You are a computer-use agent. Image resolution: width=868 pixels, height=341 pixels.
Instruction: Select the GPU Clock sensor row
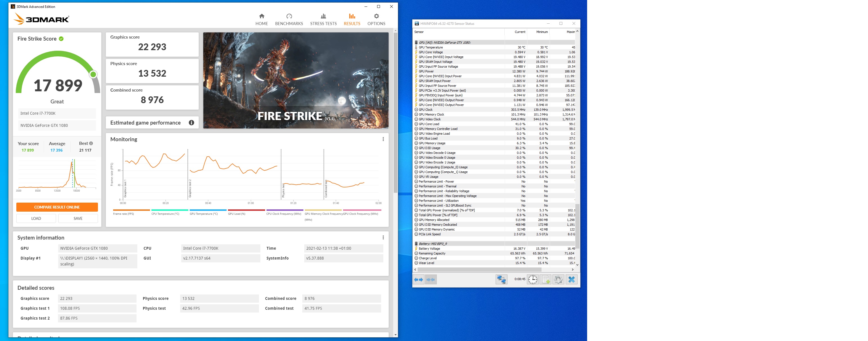coord(494,110)
